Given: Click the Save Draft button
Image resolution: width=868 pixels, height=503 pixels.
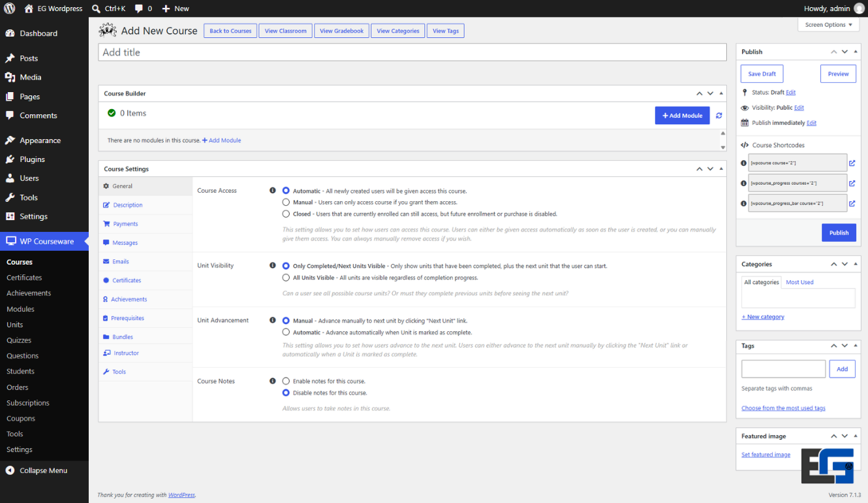Looking at the screenshot, I should click(762, 74).
